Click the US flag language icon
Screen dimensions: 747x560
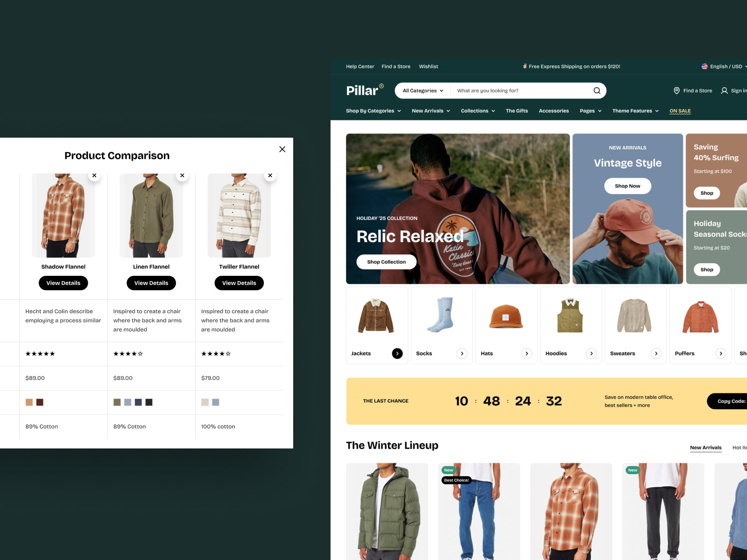[705, 66]
